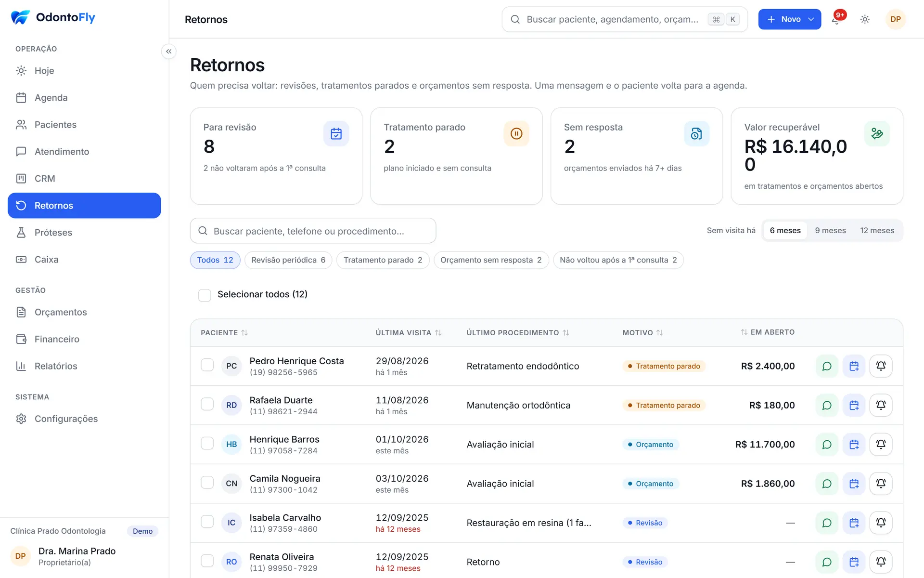Collapse the sidebar with the double-chevron button
Viewport: 924px width, 578px height.
(168, 52)
